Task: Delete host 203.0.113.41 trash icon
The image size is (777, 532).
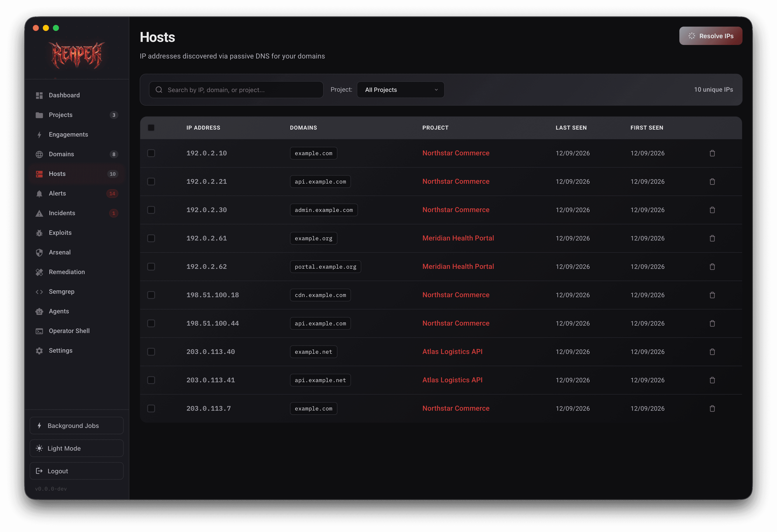Action: tap(712, 380)
